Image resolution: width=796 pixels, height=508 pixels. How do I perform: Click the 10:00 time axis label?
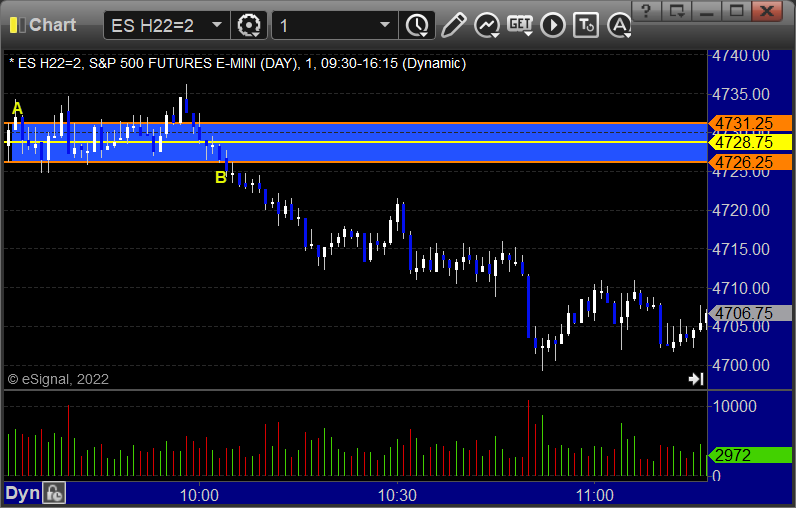coord(199,495)
